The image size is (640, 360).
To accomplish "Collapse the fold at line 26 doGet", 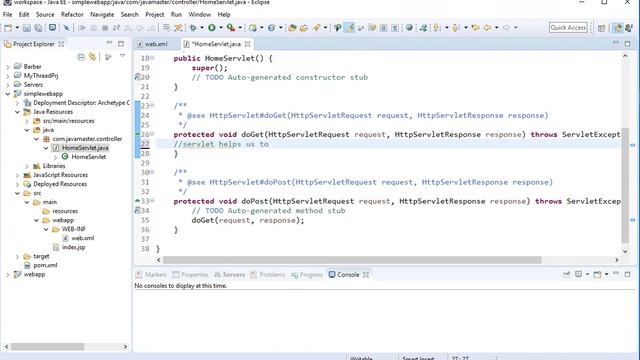I will [152, 134].
